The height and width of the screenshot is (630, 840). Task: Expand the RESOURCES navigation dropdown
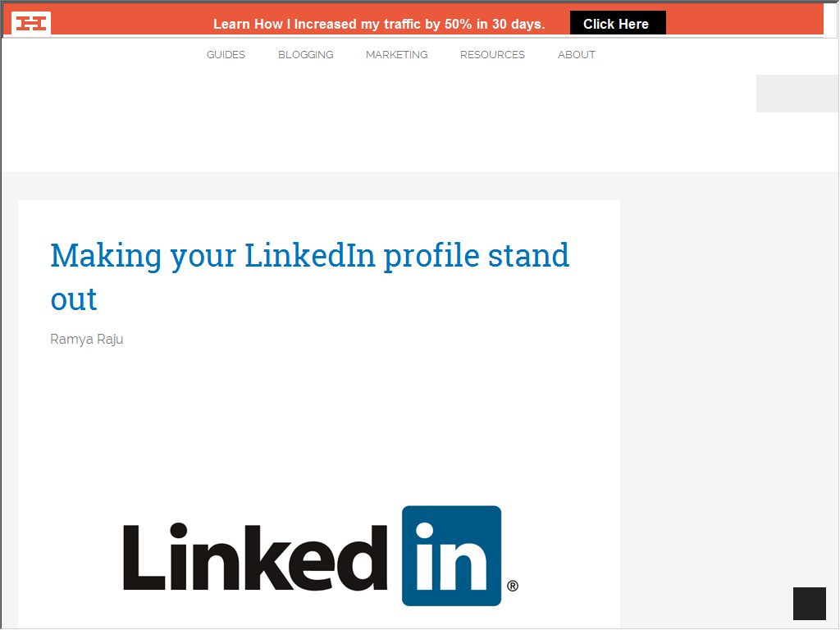click(492, 55)
